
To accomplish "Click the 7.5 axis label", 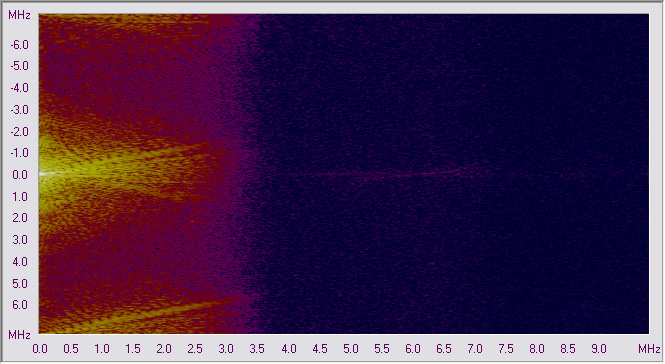I will pos(506,349).
